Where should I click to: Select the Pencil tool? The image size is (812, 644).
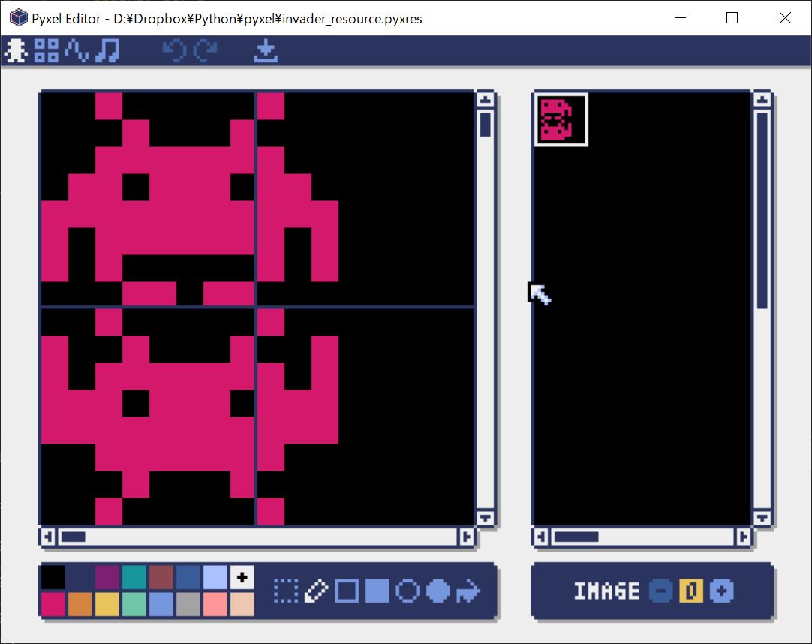(x=317, y=591)
